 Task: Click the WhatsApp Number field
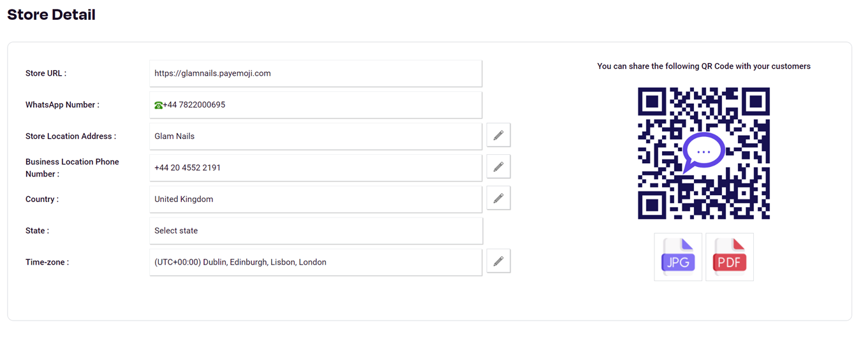click(316, 105)
